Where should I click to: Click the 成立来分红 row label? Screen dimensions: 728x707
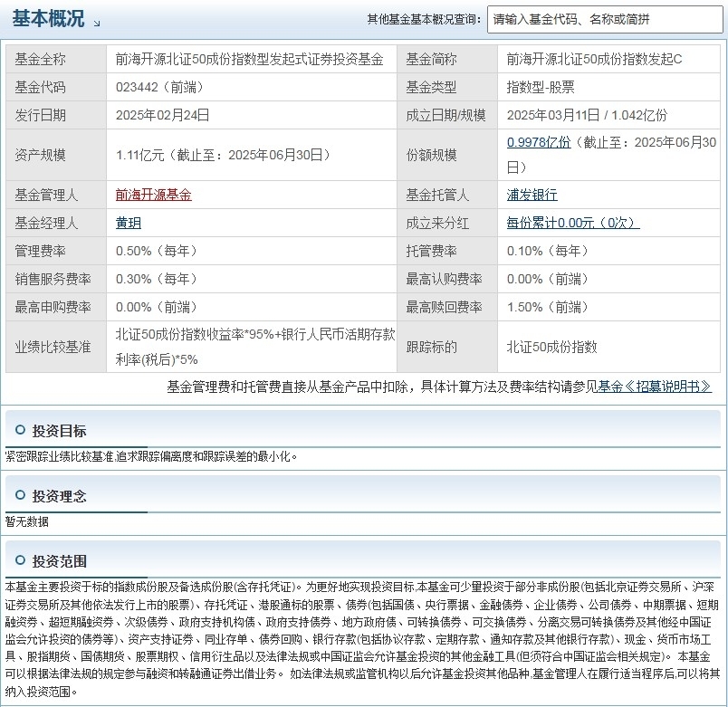437,224
